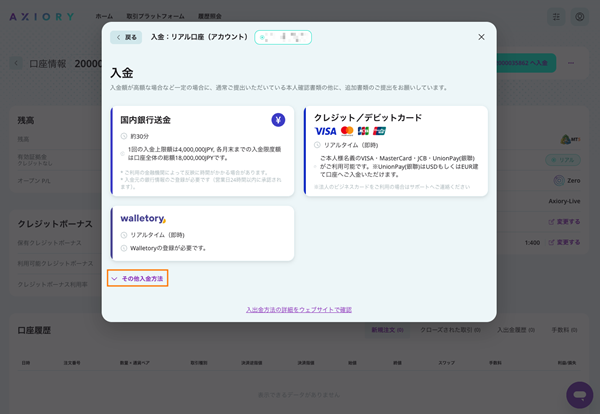Click the back arrow beside 口座情報
The width and height of the screenshot is (600, 414).
pos(16,63)
